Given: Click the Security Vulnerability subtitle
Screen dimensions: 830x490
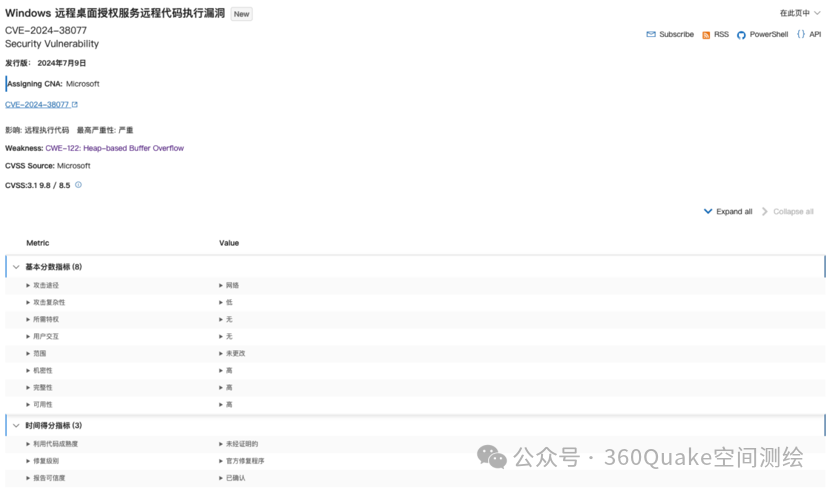Looking at the screenshot, I should (52, 44).
